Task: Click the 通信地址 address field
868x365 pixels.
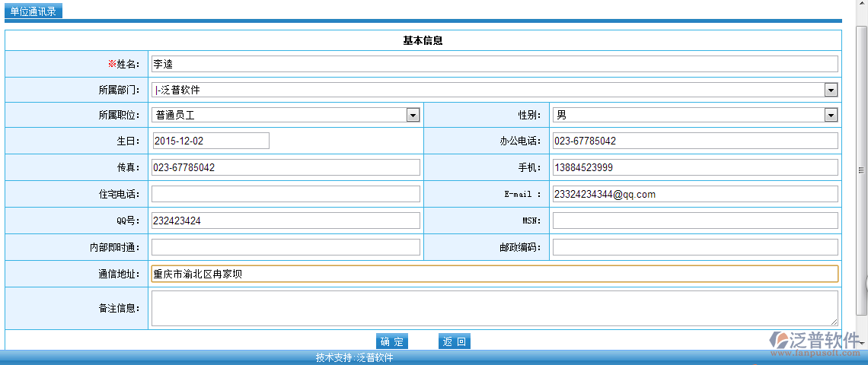Action: (x=494, y=274)
